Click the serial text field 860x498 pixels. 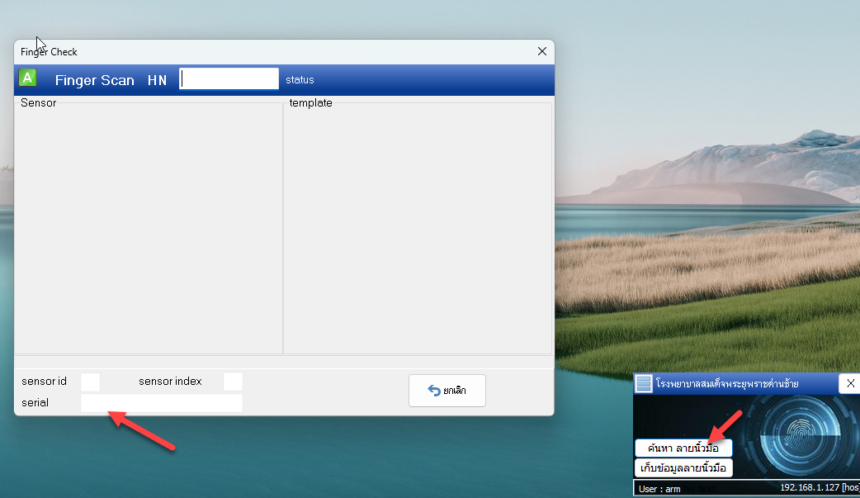coord(161,403)
